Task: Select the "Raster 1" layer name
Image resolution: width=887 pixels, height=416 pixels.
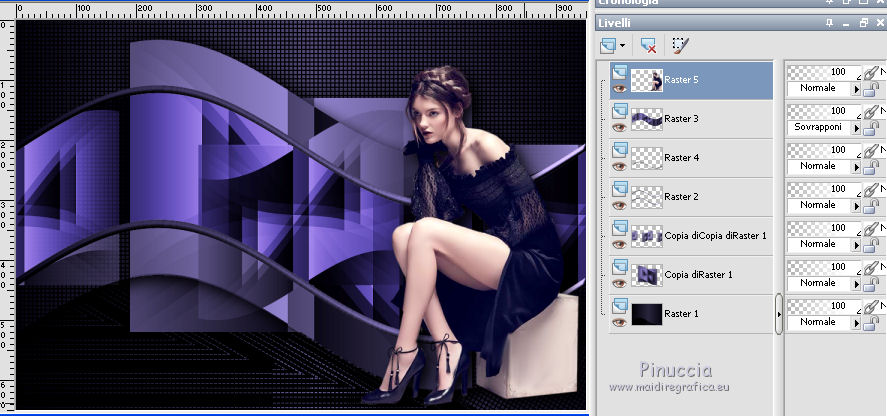Action: [681, 314]
